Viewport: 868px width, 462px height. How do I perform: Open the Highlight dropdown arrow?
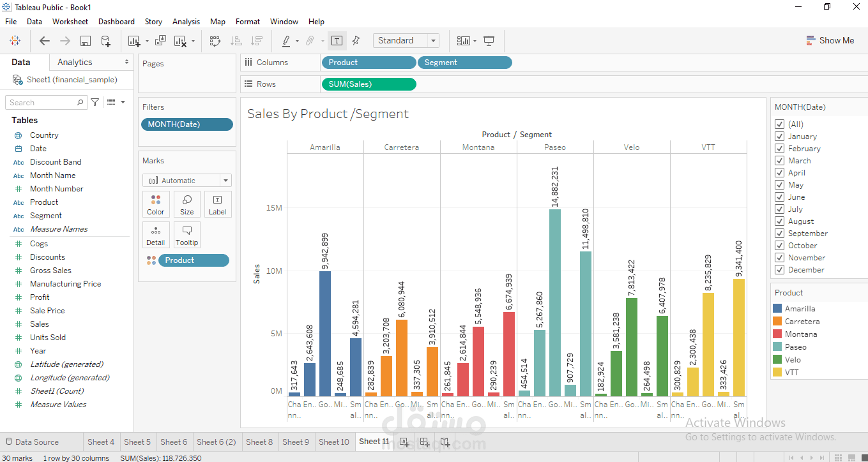(x=297, y=41)
